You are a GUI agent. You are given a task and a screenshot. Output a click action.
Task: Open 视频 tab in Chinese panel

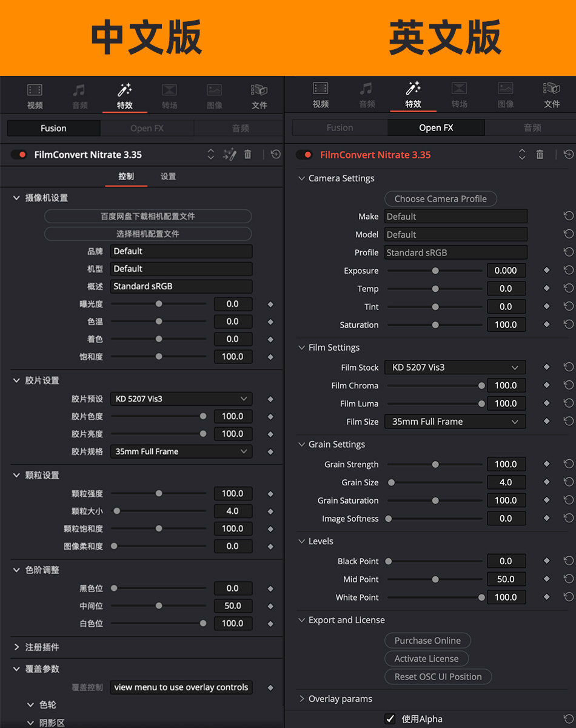click(35, 96)
